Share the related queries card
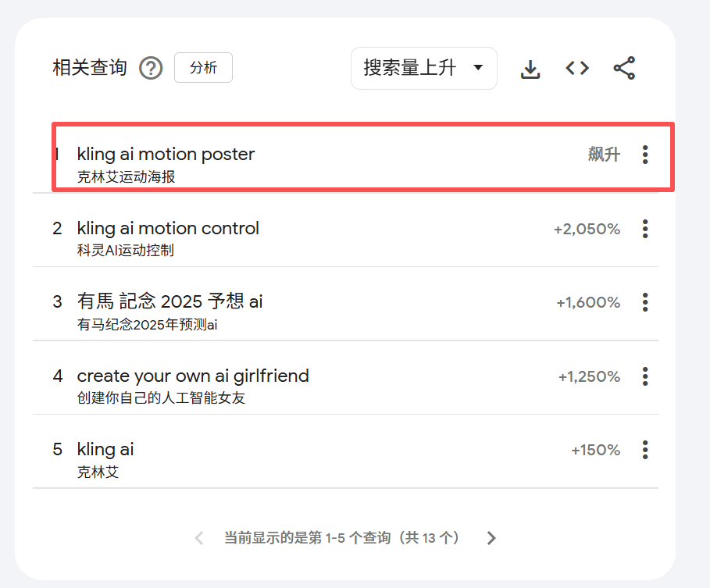The height and width of the screenshot is (588, 710). (x=624, y=69)
